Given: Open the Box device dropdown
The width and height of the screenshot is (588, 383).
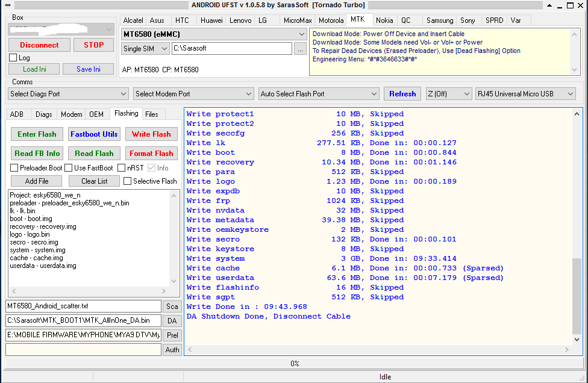Looking at the screenshot, I should (x=61, y=30).
